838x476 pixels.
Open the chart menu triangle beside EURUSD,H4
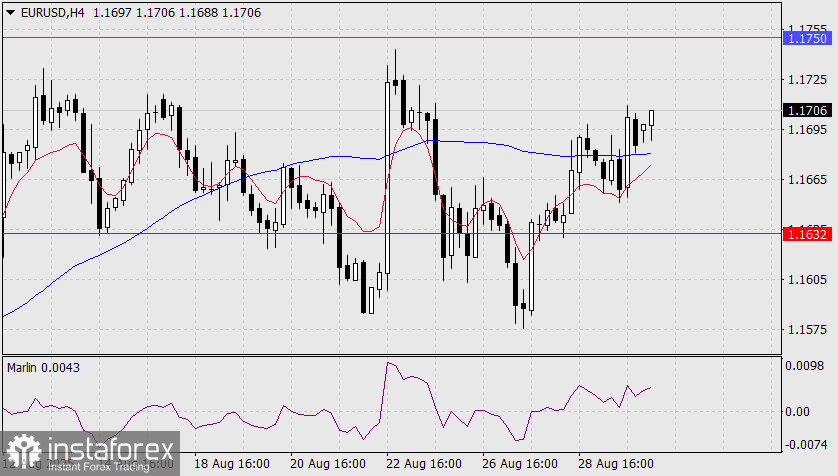[10, 12]
